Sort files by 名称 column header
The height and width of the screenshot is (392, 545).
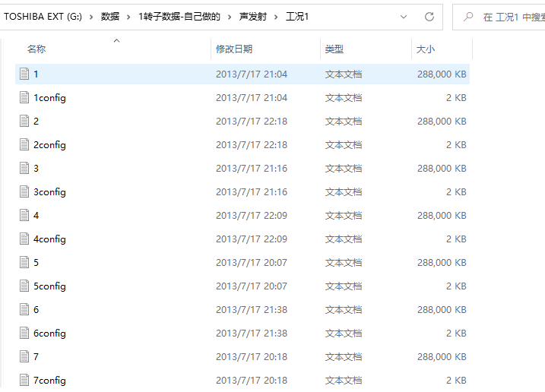tap(36, 49)
